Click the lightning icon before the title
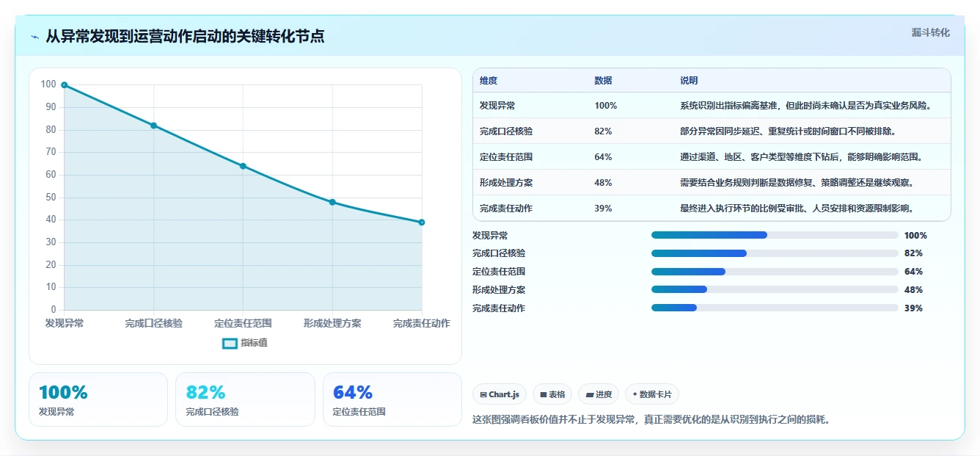The image size is (980, 456). coord(35,37)
